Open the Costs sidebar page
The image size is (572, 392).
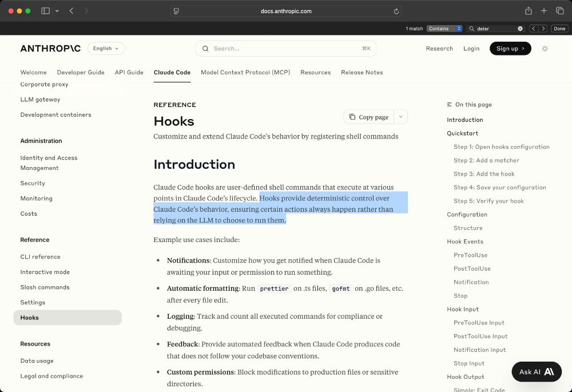pyautogui.click(x=29, y=214)
